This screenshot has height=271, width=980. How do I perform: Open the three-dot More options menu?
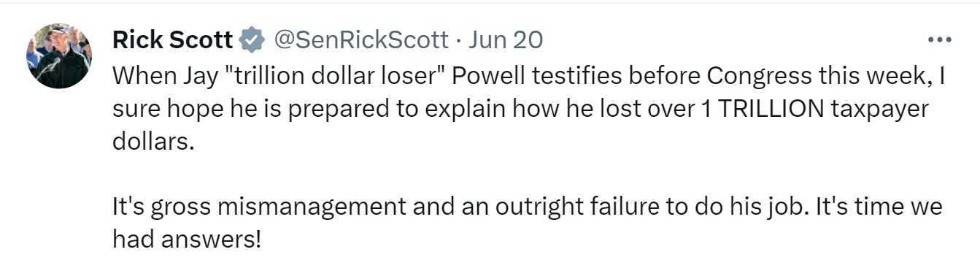[939, 39]
